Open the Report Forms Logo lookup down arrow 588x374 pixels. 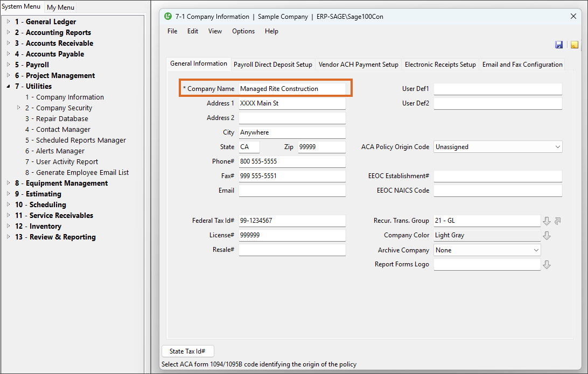547,265
